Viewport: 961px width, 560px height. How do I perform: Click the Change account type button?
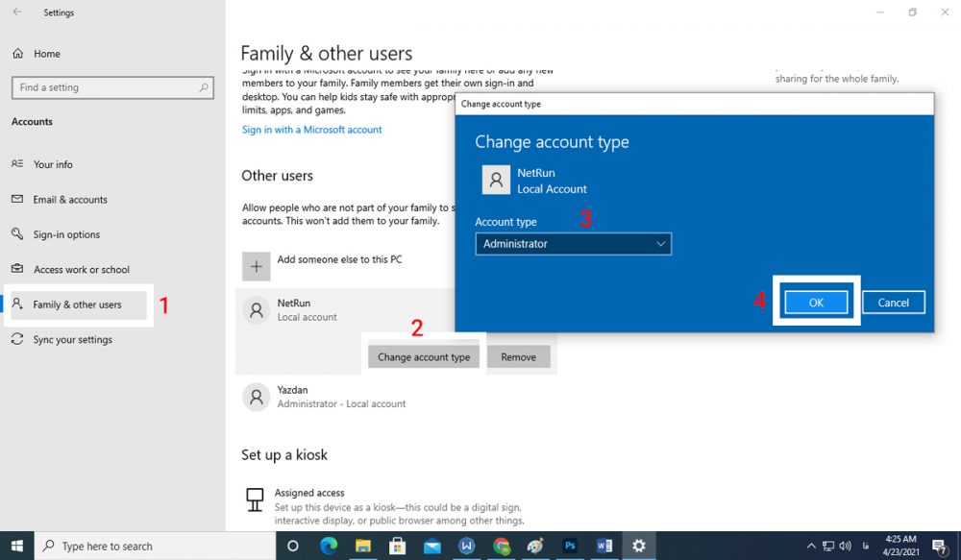424,356
